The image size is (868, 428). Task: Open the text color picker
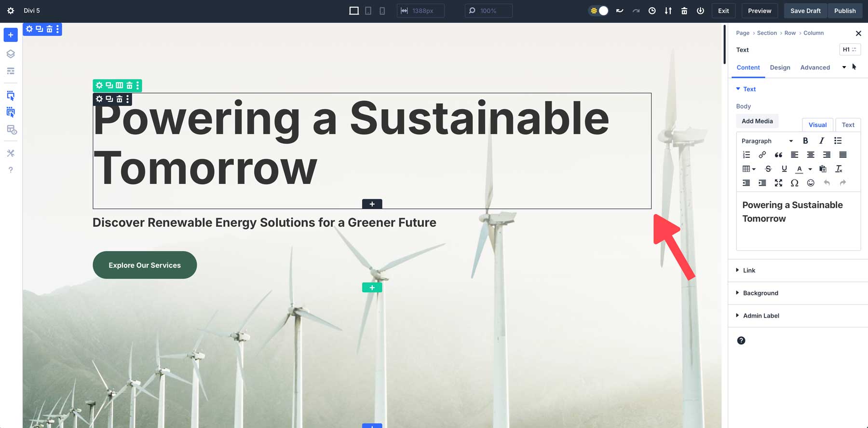tap(800, 169)
